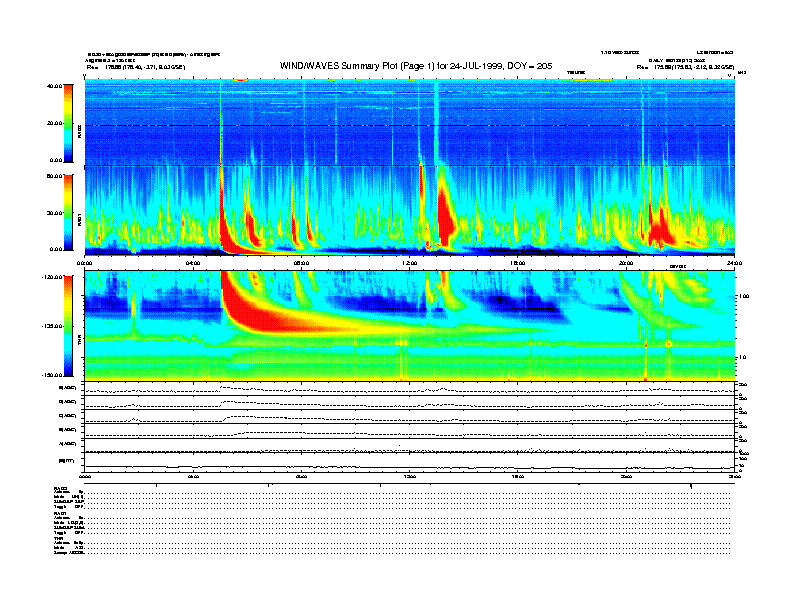Click the 24:00 tick label under RAD1 panel
This screenshot has width=792, height=612.
click(x=734, y=263)
